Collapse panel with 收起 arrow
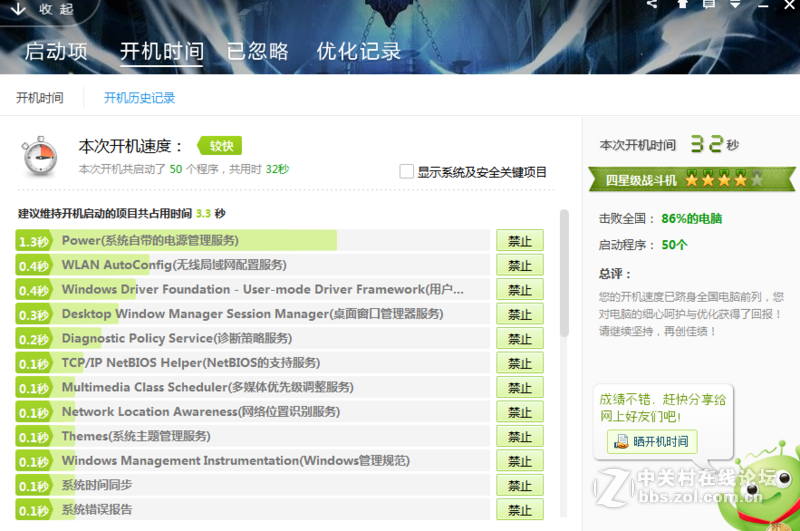The height and width of the screenshot is (531, 800). click(x=43, y=9)
